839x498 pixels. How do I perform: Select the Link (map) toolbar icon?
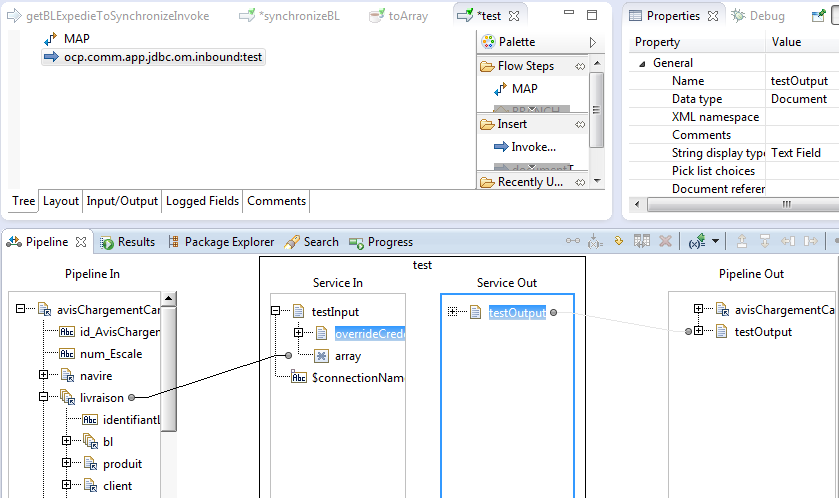point(573,241)
